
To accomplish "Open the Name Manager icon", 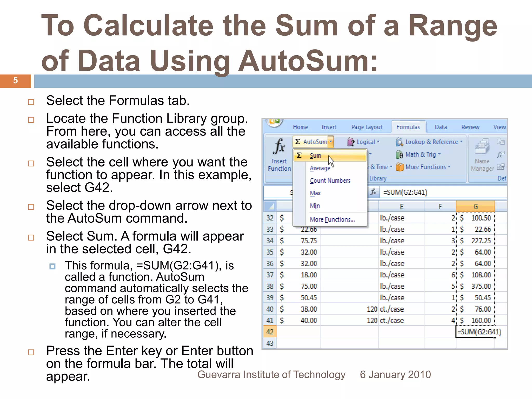I will tap(482, 147).
